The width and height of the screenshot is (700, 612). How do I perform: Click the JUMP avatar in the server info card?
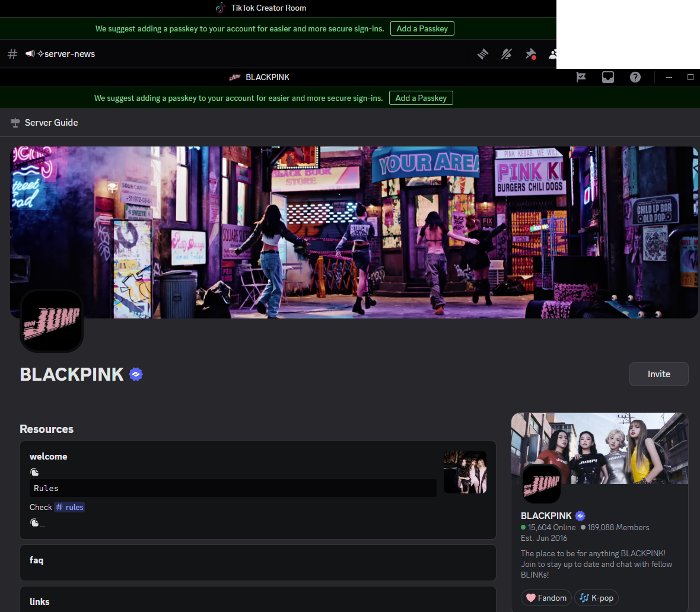pos(542,484)
